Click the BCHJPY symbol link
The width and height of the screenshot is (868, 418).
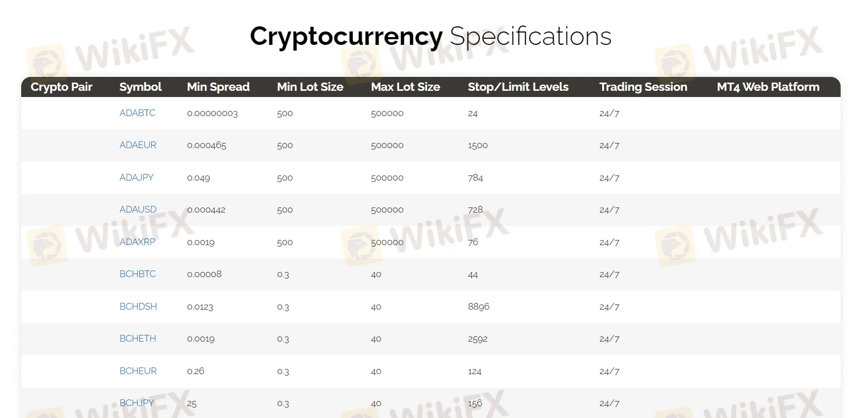[137, 403]
